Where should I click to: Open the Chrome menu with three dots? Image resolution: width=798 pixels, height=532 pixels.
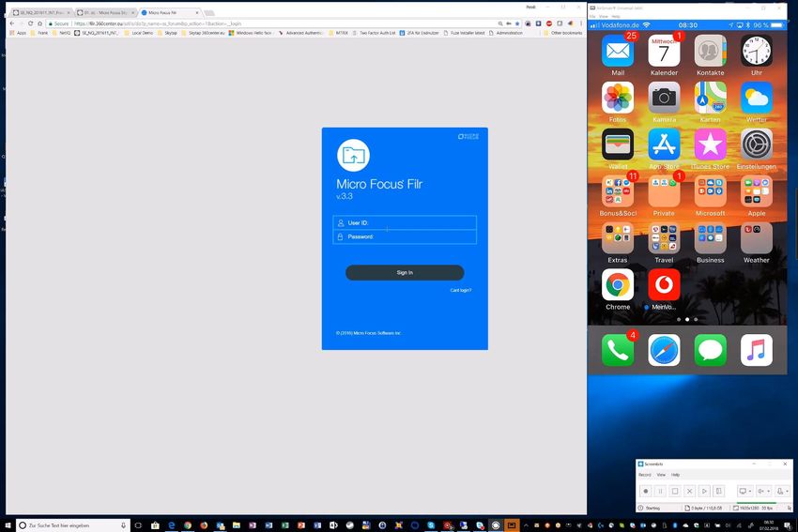[581, 23]
